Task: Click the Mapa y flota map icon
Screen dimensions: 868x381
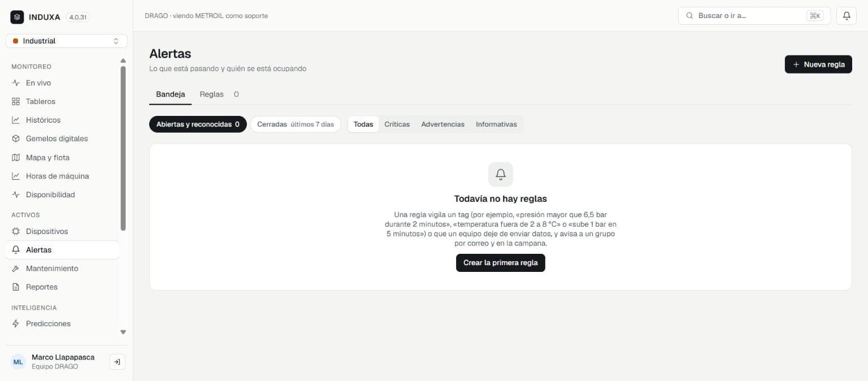Action: click(x=16, y=158)
